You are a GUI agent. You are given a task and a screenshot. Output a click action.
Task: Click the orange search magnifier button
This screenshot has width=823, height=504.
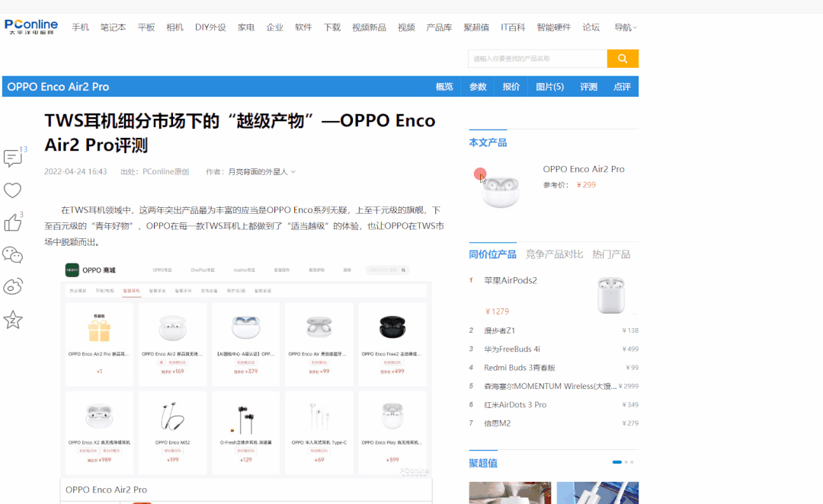(623, 59)
